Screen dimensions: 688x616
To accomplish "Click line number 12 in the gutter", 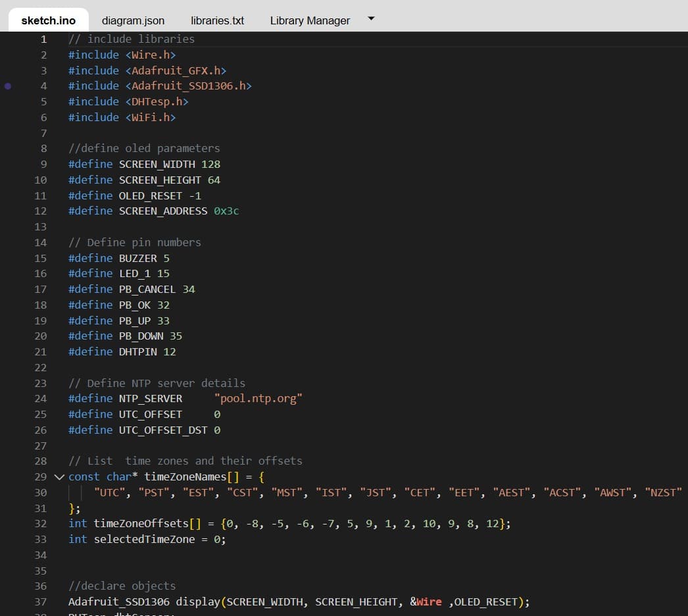I will pos(40,211).
